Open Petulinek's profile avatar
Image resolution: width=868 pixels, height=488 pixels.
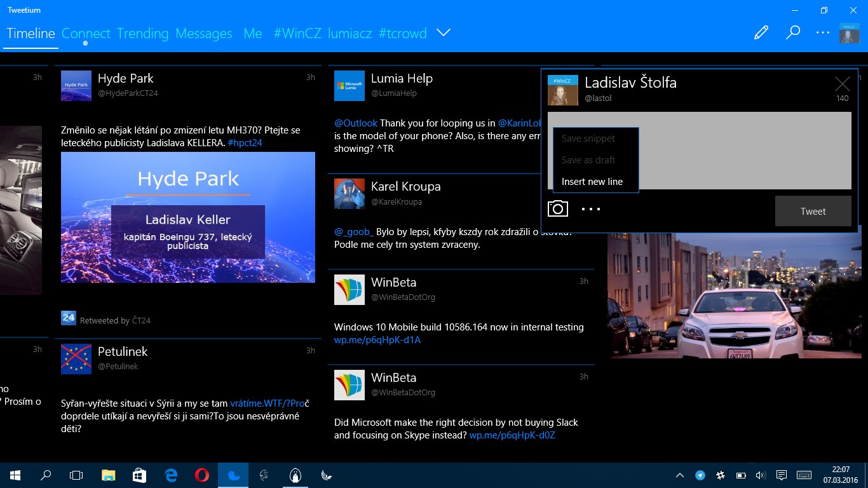pos(76,359)
